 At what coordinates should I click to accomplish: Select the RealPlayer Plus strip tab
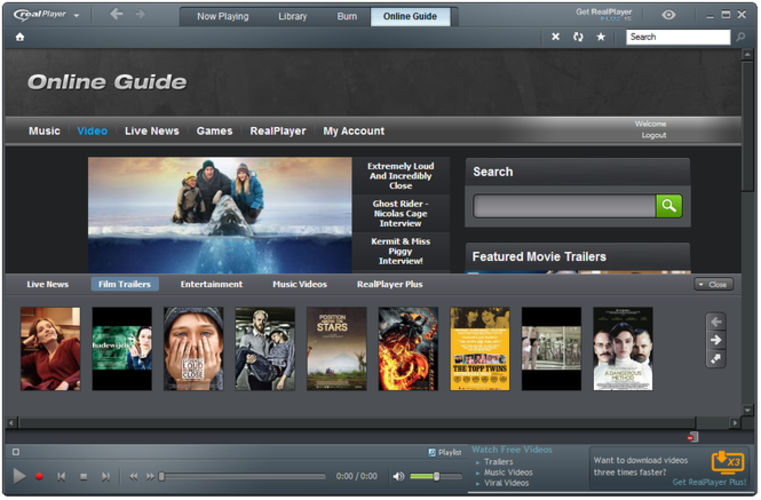(x=390, y=284)
